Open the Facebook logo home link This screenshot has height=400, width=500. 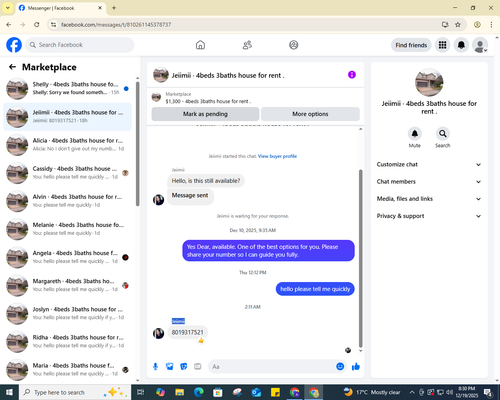pos(14,45)
